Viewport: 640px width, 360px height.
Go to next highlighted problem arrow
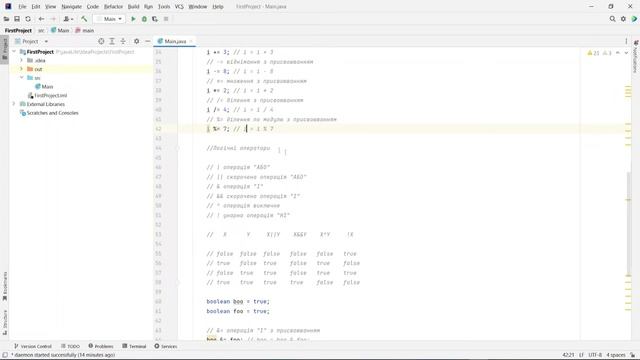point(626,53)
